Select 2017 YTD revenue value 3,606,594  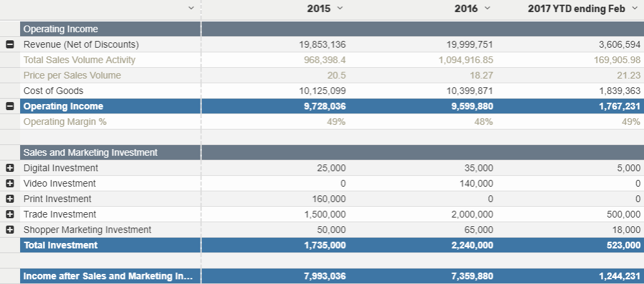point(620,44)
